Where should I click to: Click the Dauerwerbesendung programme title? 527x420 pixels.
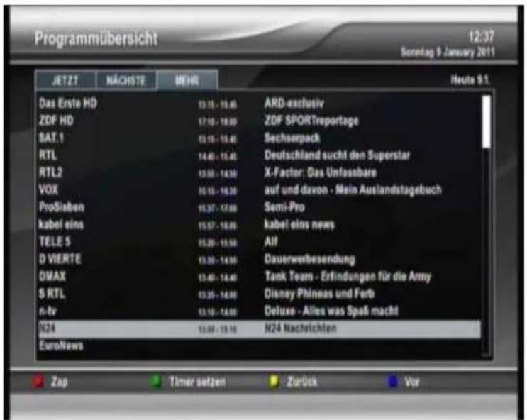309,259
